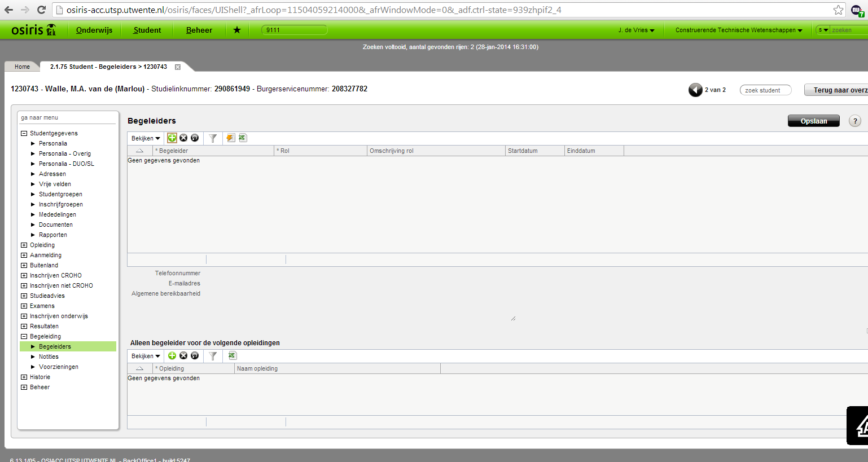Delete row in opleidingen toolbar
This screenshot has width=868, height=462.
[x=183, y=355]
